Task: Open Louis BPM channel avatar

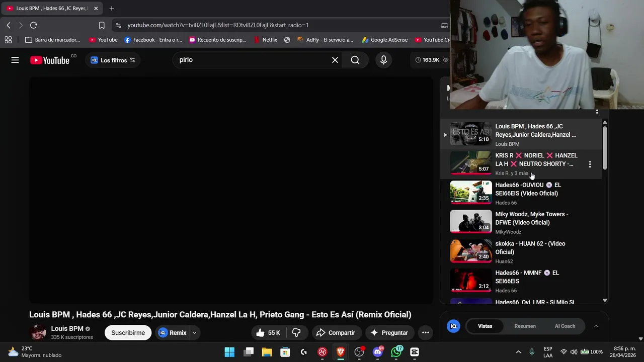Action: click(x=38, y=332)
